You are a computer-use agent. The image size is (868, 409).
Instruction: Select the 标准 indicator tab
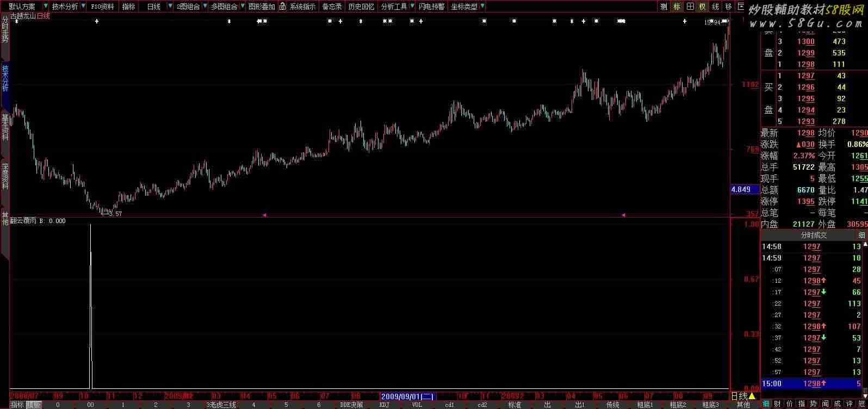pyautogui.click(x=514, y=405)
